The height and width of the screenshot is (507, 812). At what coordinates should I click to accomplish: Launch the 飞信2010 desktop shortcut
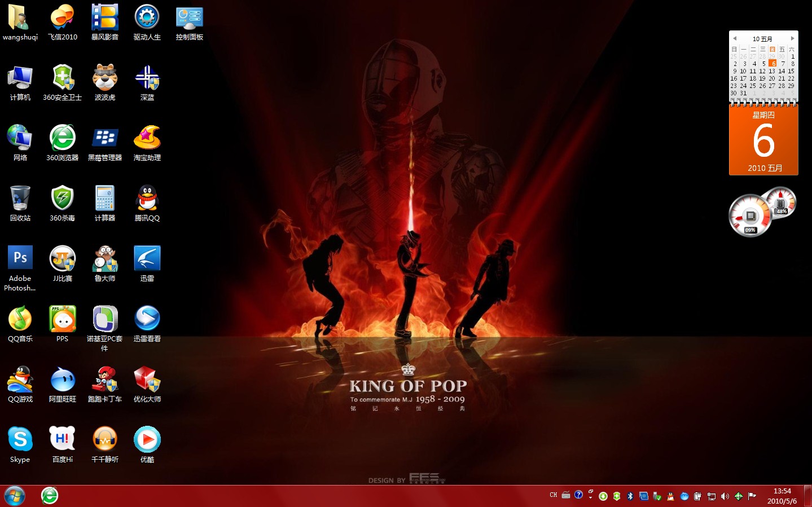[63, 23]
